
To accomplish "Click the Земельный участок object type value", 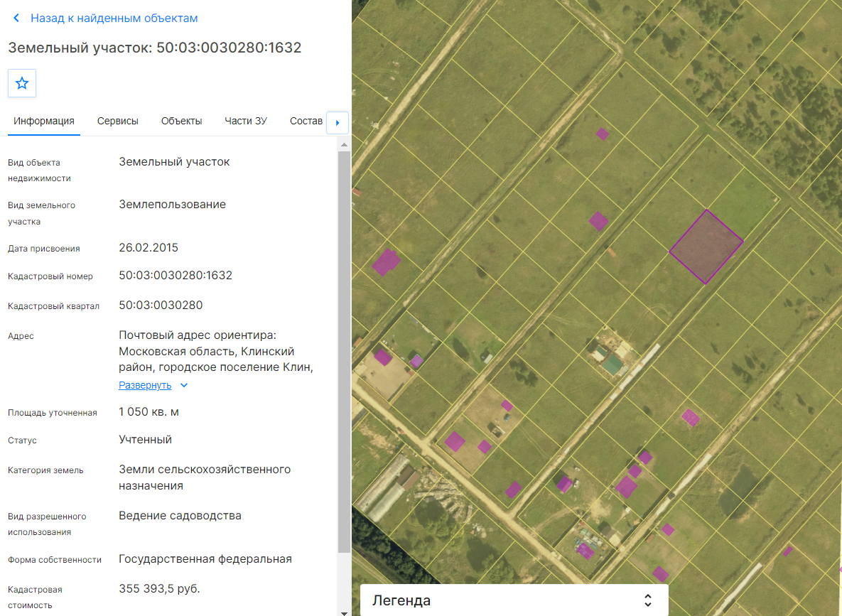I will pos(174,162).
